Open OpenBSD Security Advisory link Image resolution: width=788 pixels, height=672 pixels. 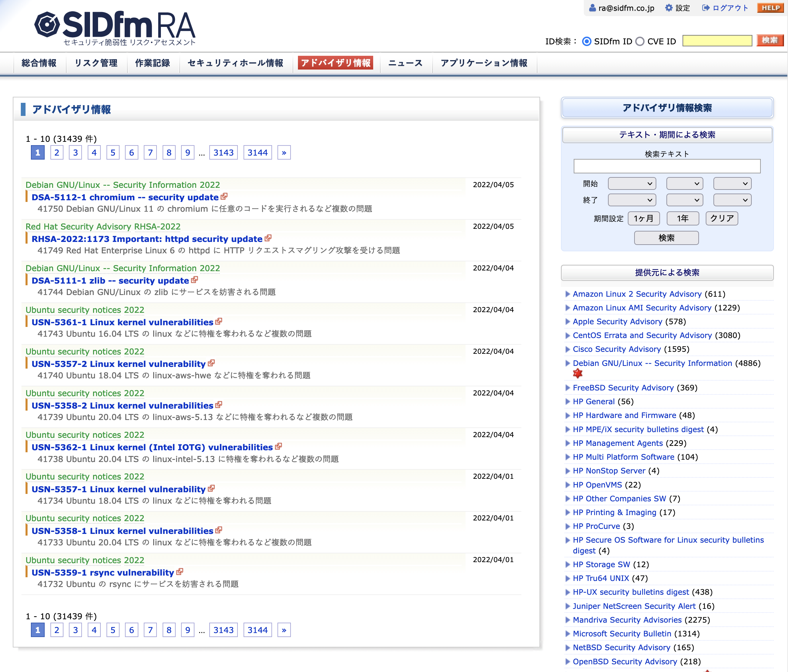click(x=625, y=661)
